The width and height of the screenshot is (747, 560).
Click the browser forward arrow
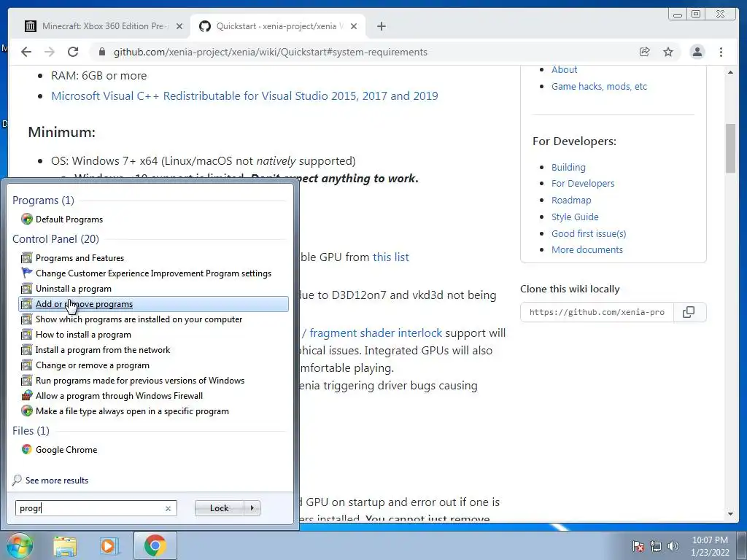(x=50, y=52)
